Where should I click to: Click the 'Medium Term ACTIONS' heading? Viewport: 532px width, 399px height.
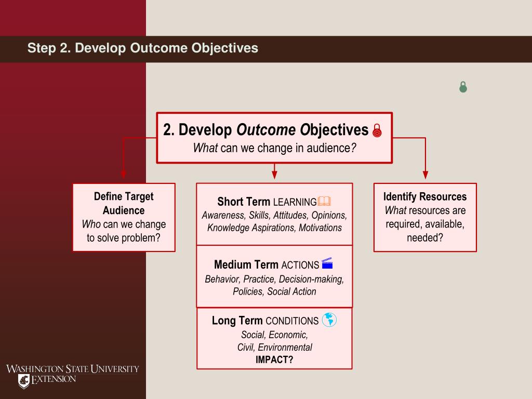[267, 264]
